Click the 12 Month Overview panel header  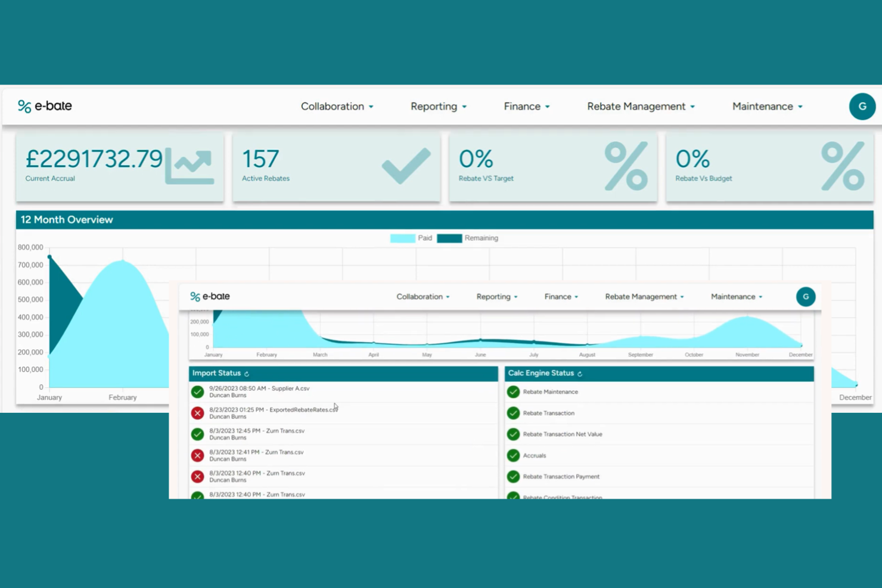[67, 219]
